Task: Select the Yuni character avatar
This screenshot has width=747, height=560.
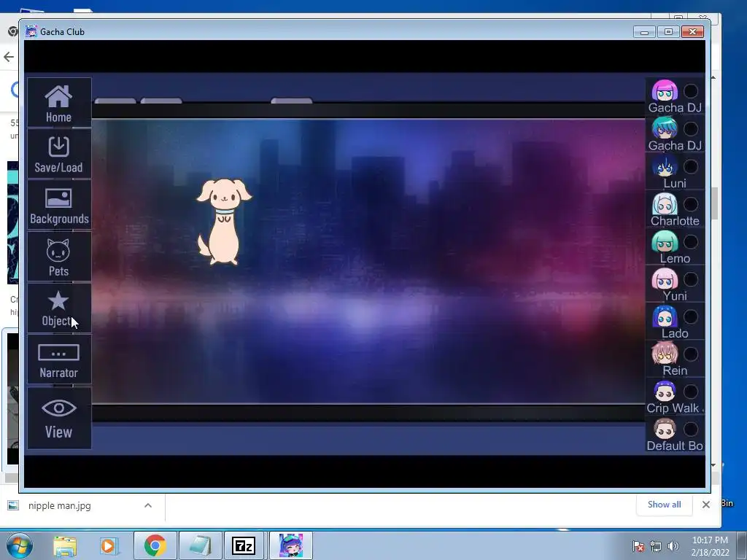Action: tap(665, 279)
